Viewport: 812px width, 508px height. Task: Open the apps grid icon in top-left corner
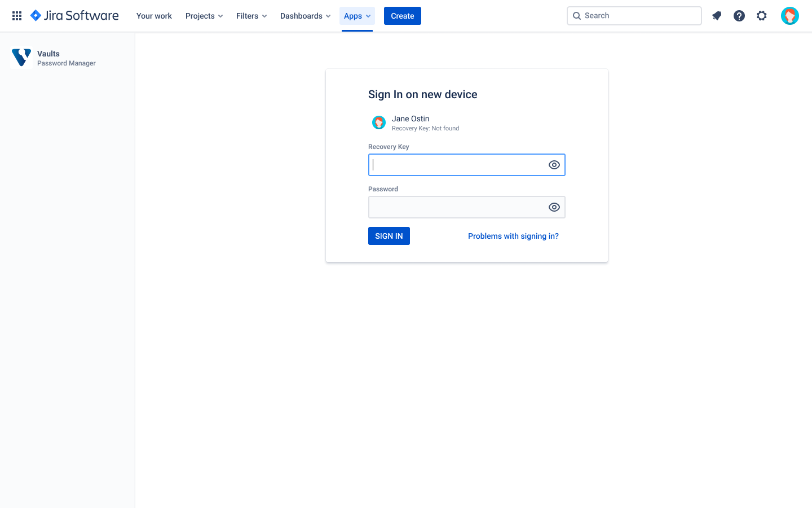pyautogui.click(x=16, y=15)
